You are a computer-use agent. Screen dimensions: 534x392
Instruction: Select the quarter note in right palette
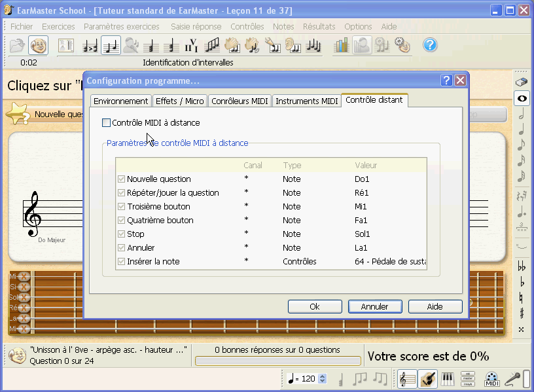point(522,129)
